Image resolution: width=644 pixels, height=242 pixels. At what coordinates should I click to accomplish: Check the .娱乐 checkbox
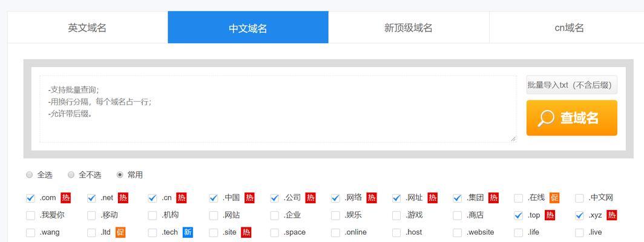click(335, 215)
